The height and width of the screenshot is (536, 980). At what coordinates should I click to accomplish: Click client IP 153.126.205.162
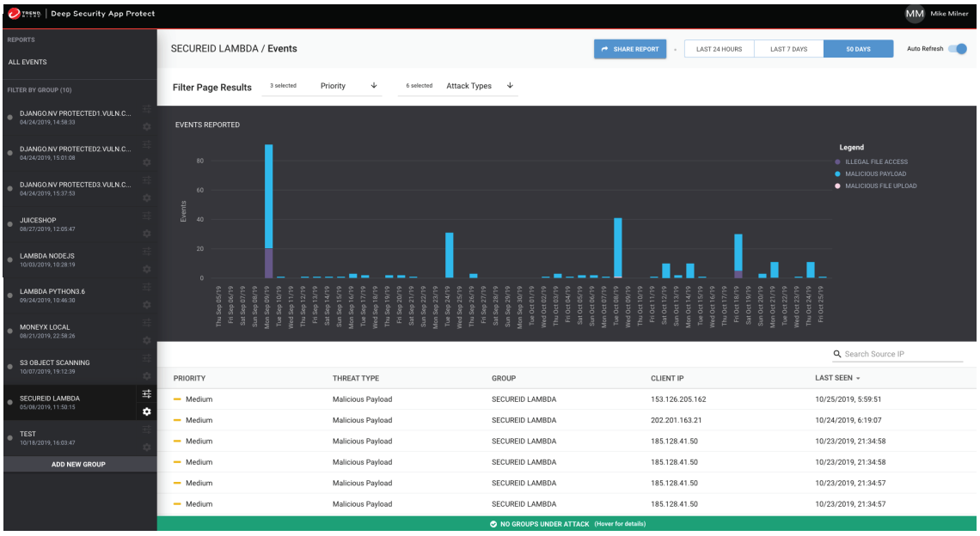coord(678,399)
